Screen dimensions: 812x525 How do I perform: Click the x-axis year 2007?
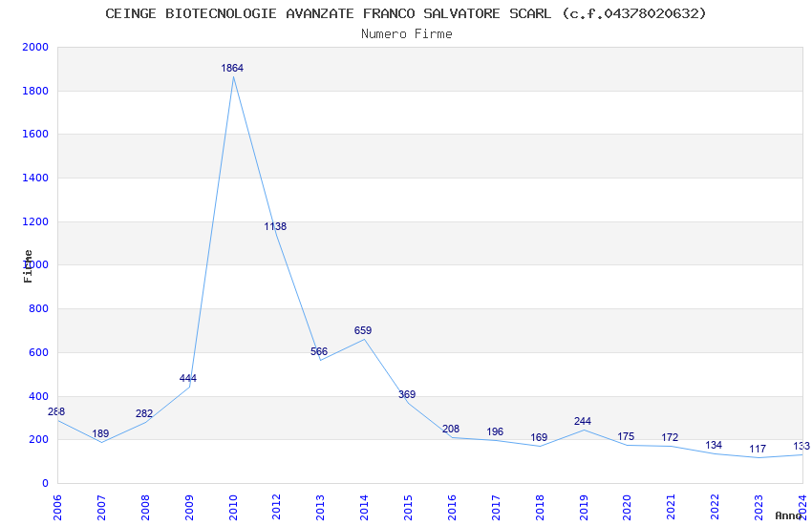101,507
